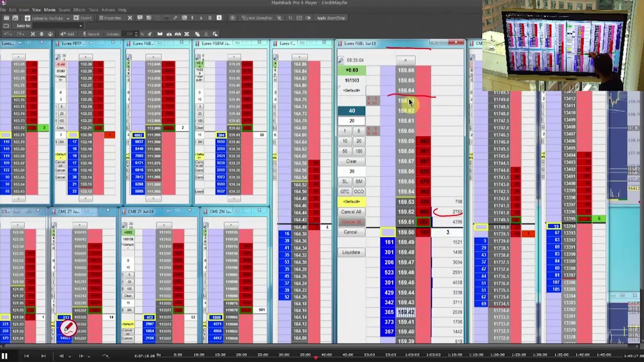Click the Add sound button
Screen dimensions: 644x362
68,34
